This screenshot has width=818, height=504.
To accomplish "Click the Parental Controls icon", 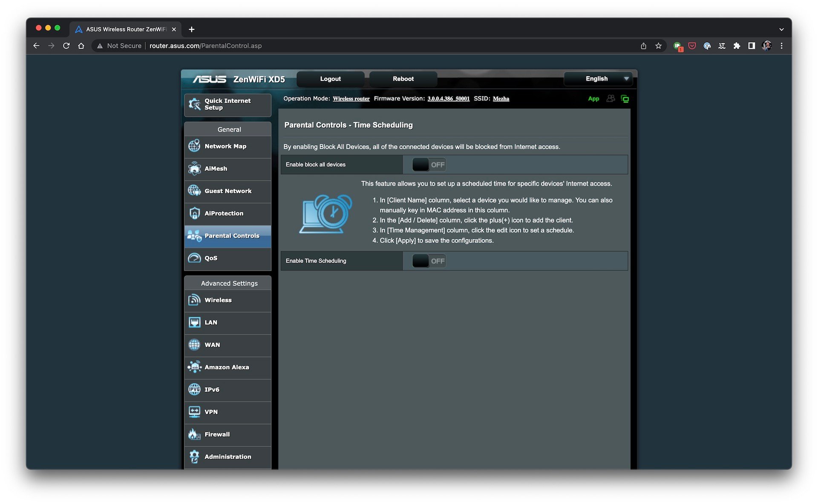I will point(195,235).
